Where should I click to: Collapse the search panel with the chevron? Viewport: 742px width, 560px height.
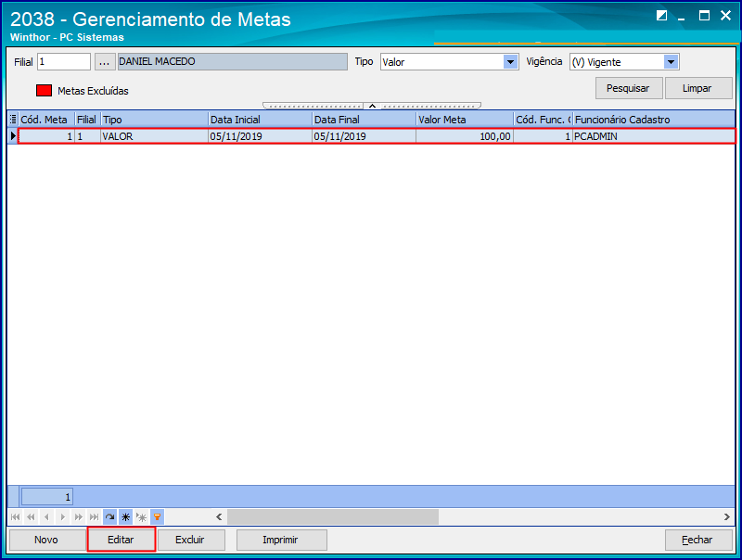[372, 106]
